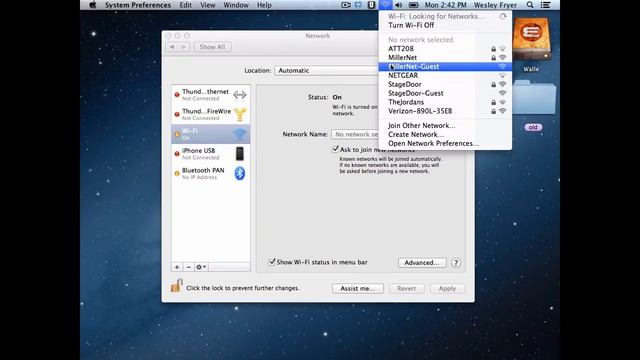Screen dimensions: 640x360
Task: Click the Wi-Fi service signal icon in sidebar
Action: (240, 133)
